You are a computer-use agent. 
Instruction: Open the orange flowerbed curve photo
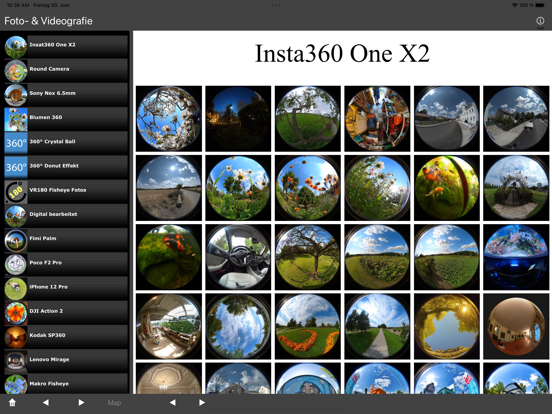[308, 326]
